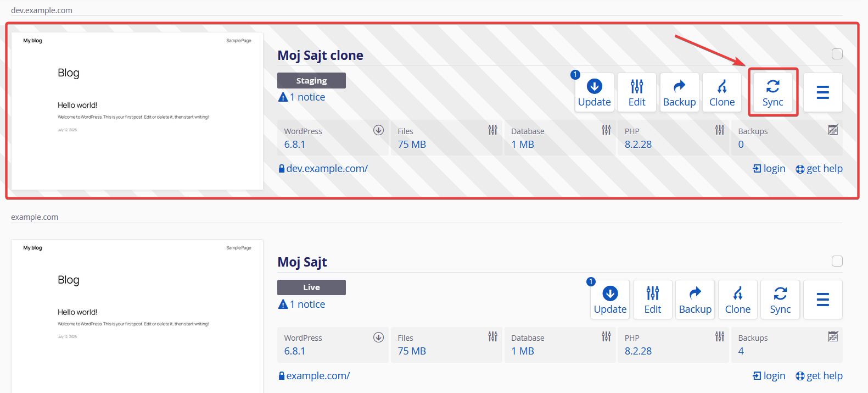868x393 pixels.
Task: Open hamburger menu for Moj Sajt clone
Action: pos(823,92)
